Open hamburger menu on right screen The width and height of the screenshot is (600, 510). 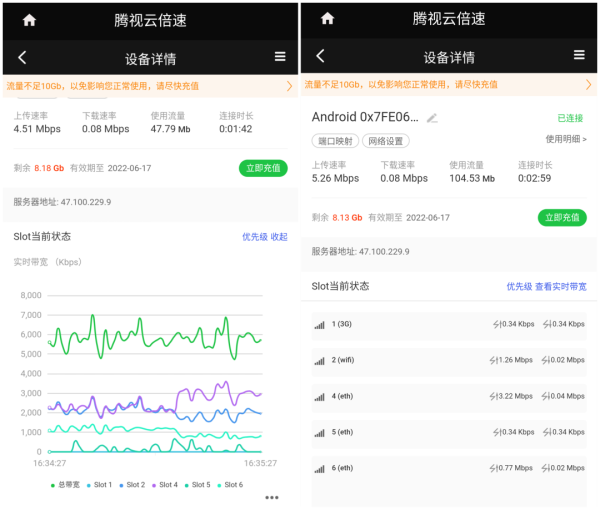(579, 55)
